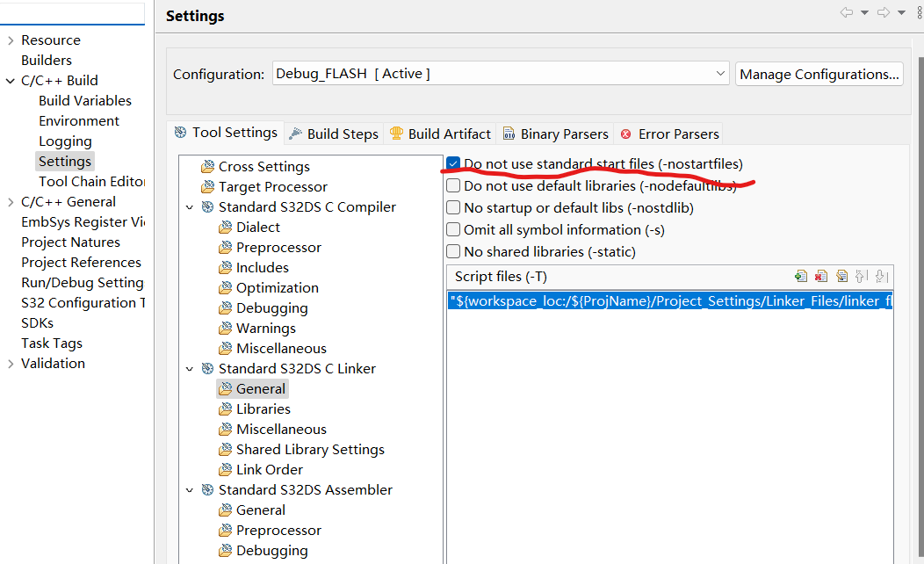Delete the selected script file entry
This screenshot has width=924, height=564.
(x=821, y=276)
